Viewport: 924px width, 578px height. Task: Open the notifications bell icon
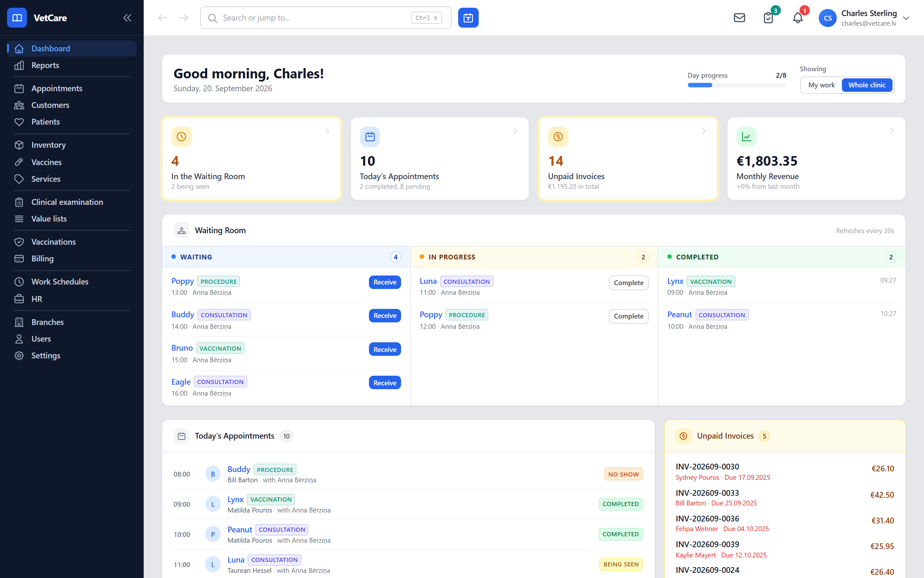798,18
